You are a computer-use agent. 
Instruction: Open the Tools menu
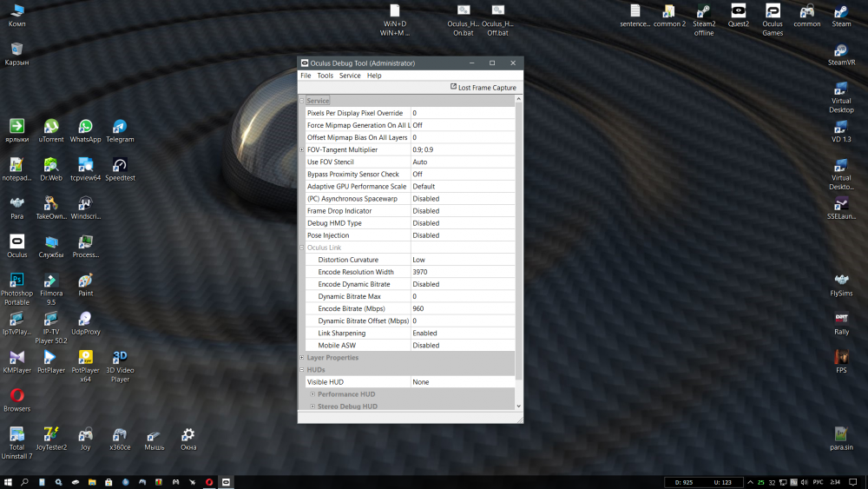click(325, 76)
